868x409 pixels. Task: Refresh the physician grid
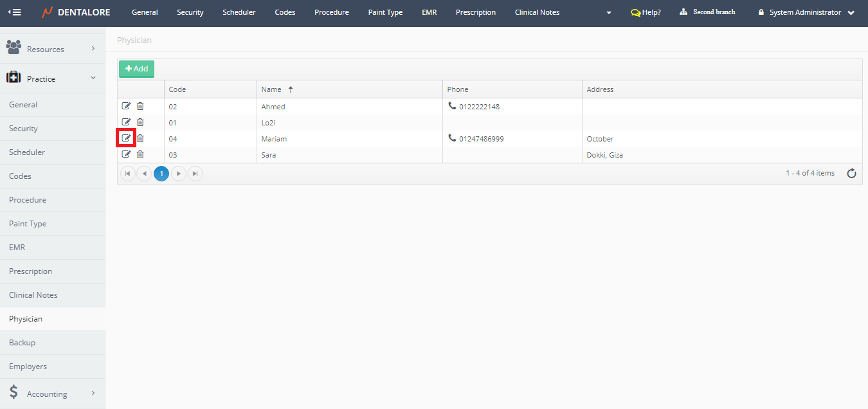point(851,173)
